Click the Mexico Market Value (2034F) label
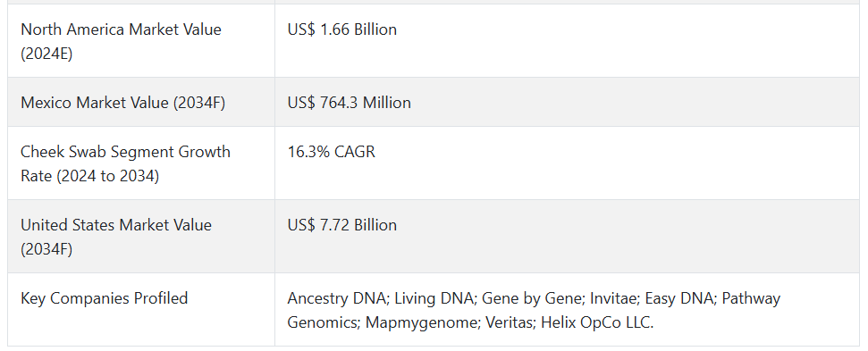This screenshot has width=868, height=351. point(122,103)
